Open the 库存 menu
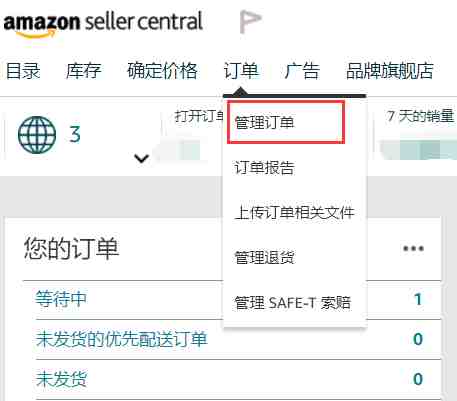 (83, 71)
